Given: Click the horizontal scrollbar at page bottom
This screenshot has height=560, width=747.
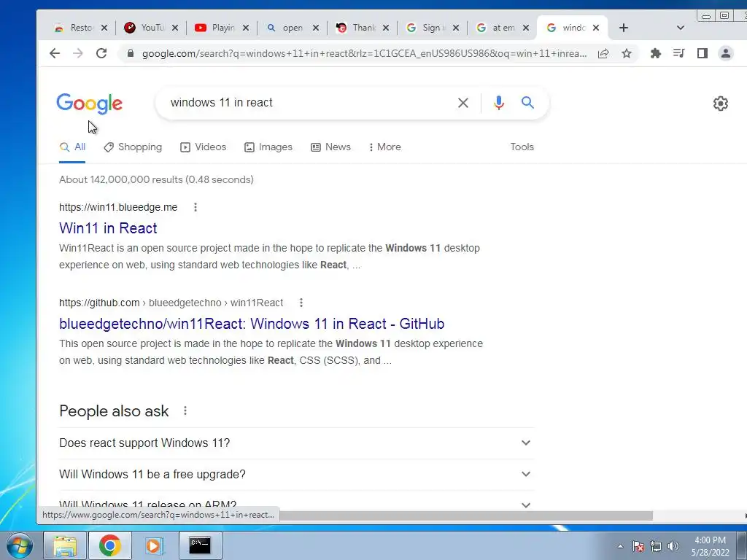Looking at the screenshot, I should pyautogui.click(x=466, y=516).
